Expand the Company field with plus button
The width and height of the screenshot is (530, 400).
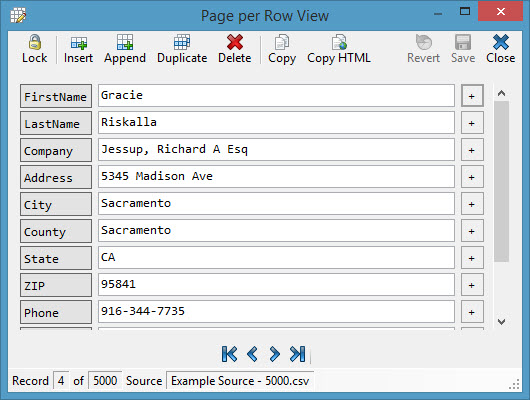point(472,150)
